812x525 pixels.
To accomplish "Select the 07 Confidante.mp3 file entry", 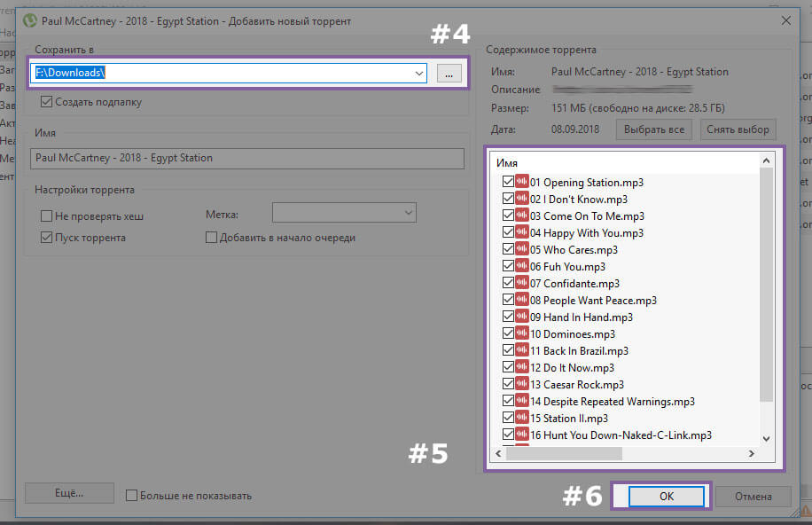I will (x=574, y=283).
